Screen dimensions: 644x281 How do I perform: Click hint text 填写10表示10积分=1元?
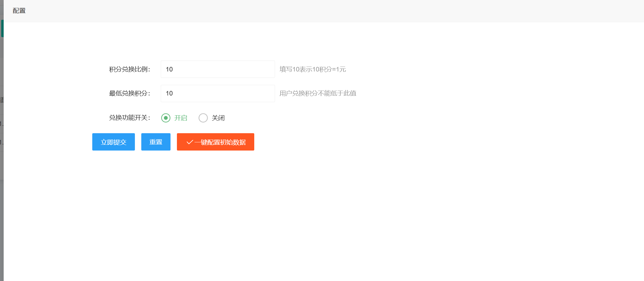312,69
